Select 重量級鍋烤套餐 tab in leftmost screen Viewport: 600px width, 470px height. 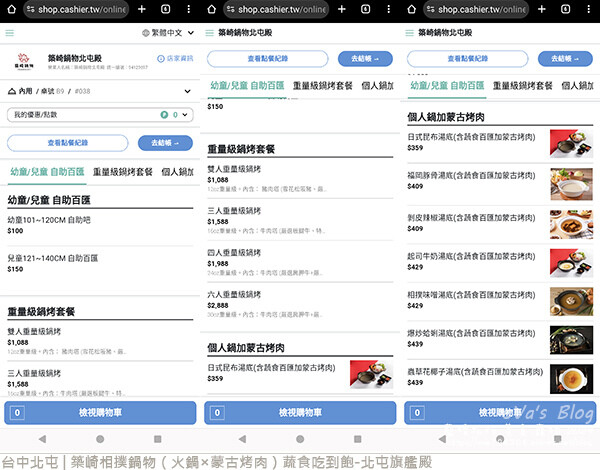point(123,172)
